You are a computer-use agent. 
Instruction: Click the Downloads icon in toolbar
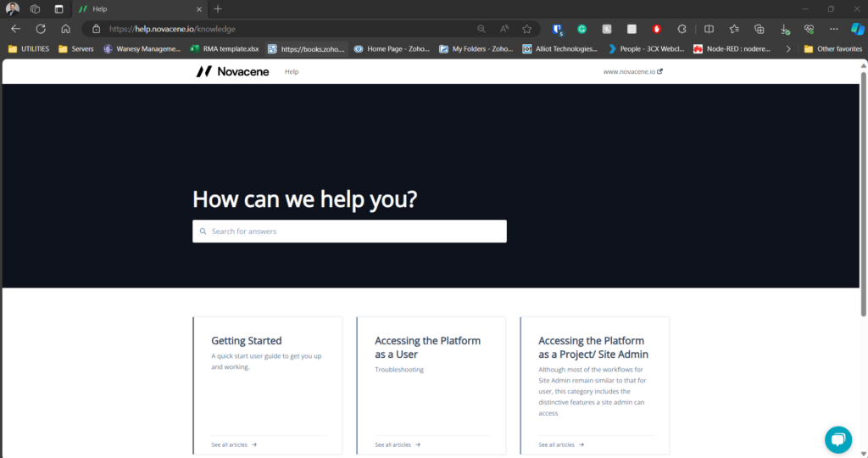pyautogui.click(x=784, y=29)
